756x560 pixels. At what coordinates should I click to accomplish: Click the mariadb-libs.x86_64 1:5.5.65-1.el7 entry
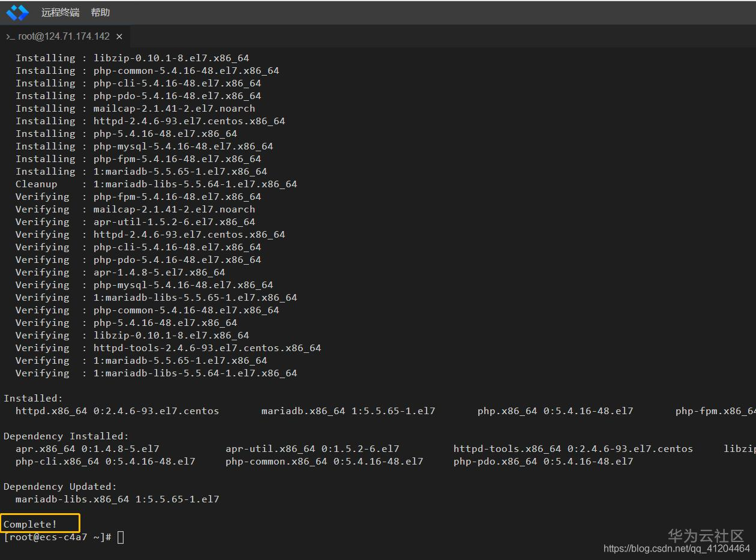pyautogui.click(x=117, y=499)
